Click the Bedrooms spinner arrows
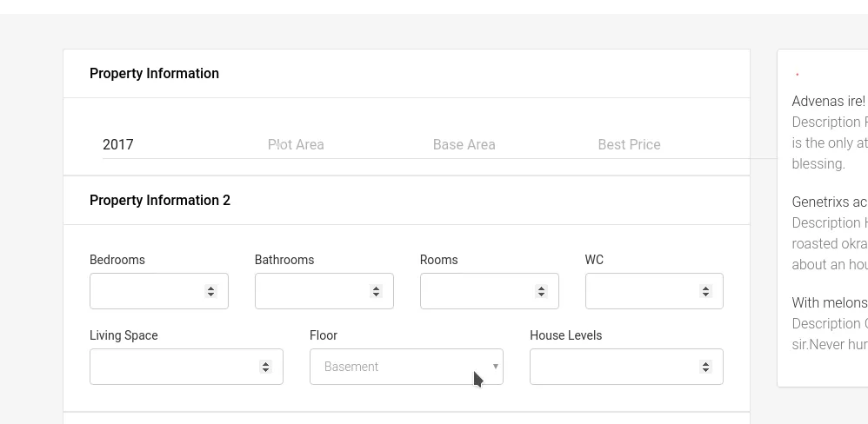This screenshot has height=424, width=868. click(x=210, y=291)
